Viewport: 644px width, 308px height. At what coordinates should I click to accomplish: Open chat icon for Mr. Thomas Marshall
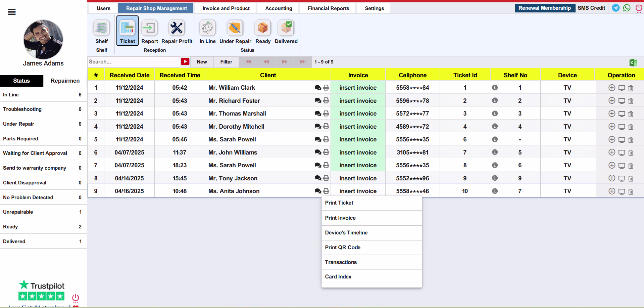click(318, 114)
